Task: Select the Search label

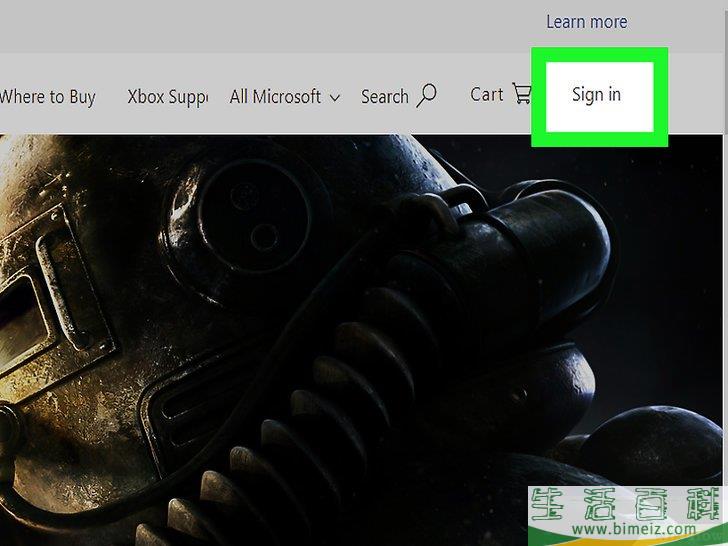Action: [384, 97]
